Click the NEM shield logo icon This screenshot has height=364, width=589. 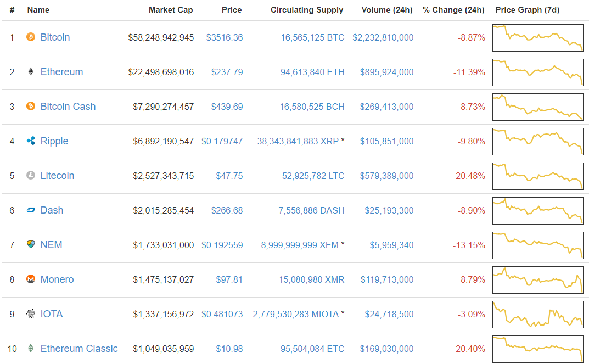click(x=31, y=245)
